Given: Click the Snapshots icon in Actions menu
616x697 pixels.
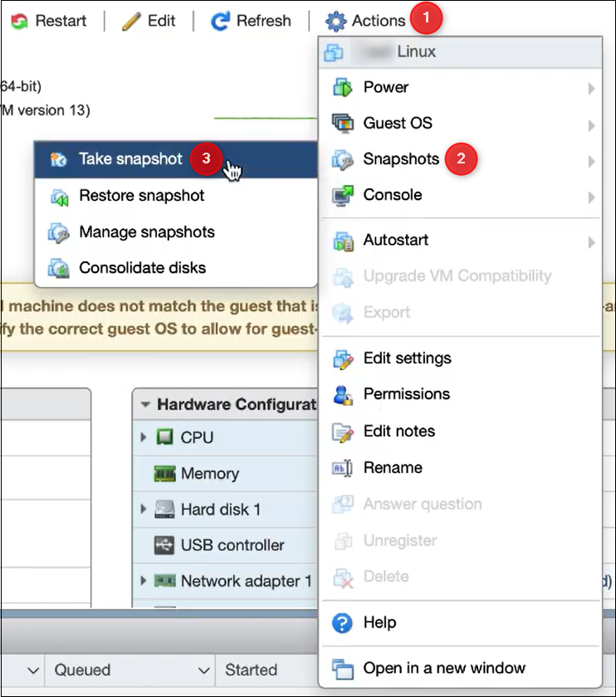Looking at the screenshot, I should coord(343,159).
